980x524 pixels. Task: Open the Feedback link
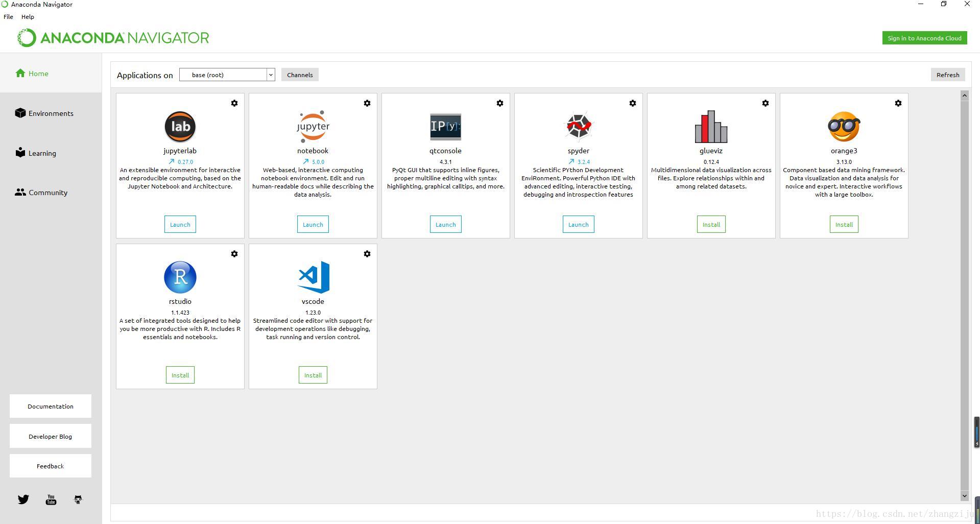tap(51, 466)
